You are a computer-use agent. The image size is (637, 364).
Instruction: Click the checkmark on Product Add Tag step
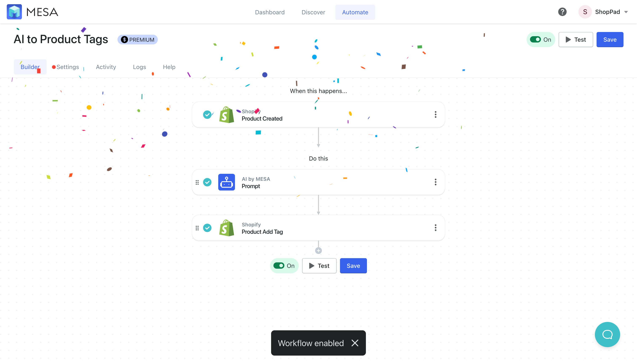pyautogui.click(x=207, y=228)
